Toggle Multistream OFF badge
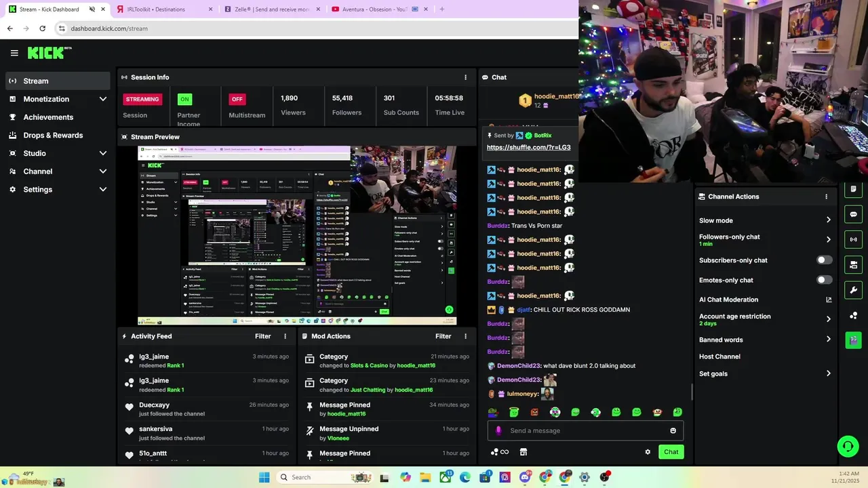 coord(237,99)
